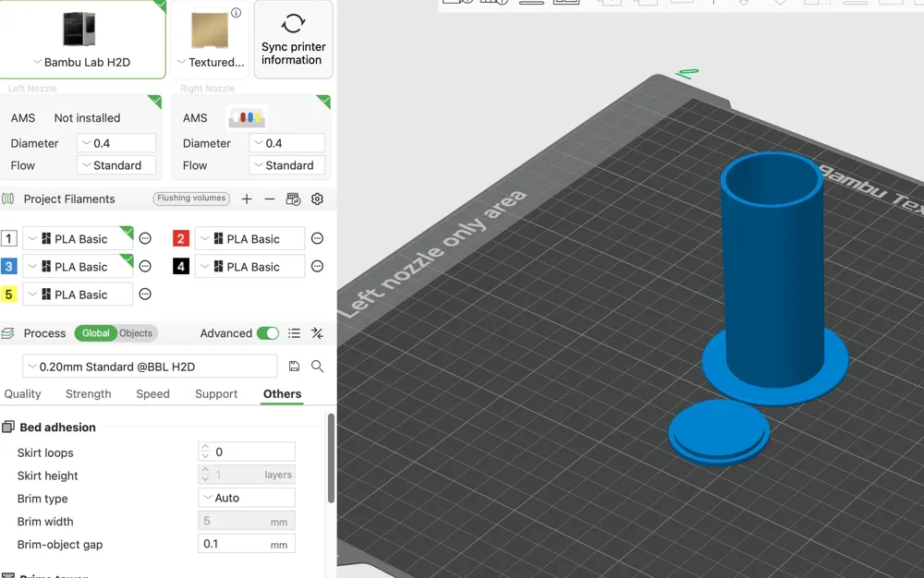Open the Textured plate type dropdown
924x578 pixels.
tap(211, 62)
